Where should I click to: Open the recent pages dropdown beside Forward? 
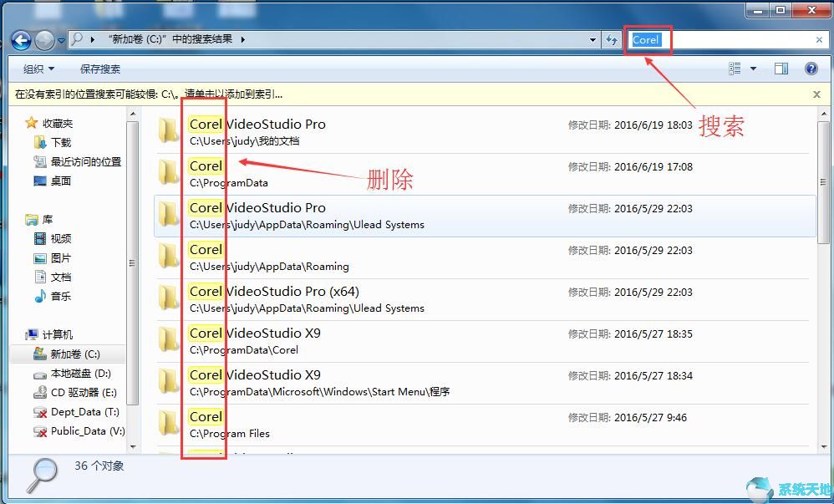point(61,40)
